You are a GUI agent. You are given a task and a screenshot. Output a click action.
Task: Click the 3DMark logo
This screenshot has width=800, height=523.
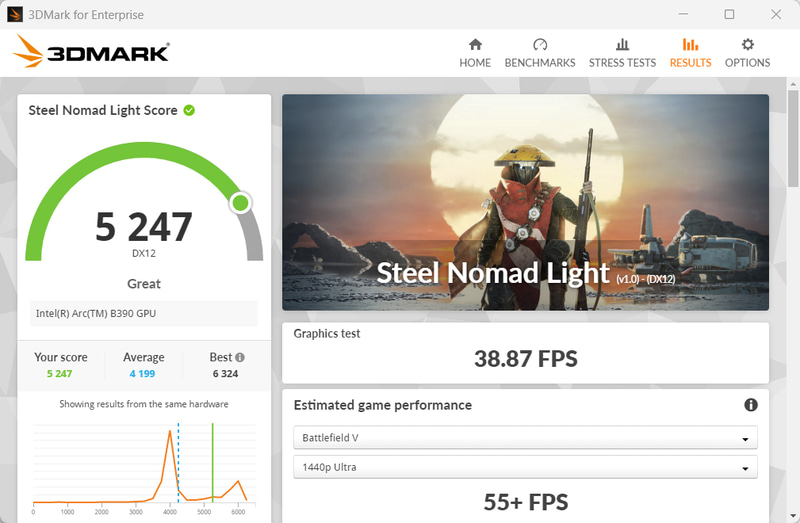[91, 51]
